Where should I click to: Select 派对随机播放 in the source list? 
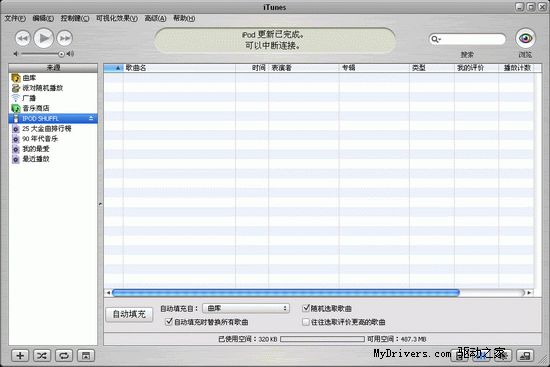coord(53,88)
